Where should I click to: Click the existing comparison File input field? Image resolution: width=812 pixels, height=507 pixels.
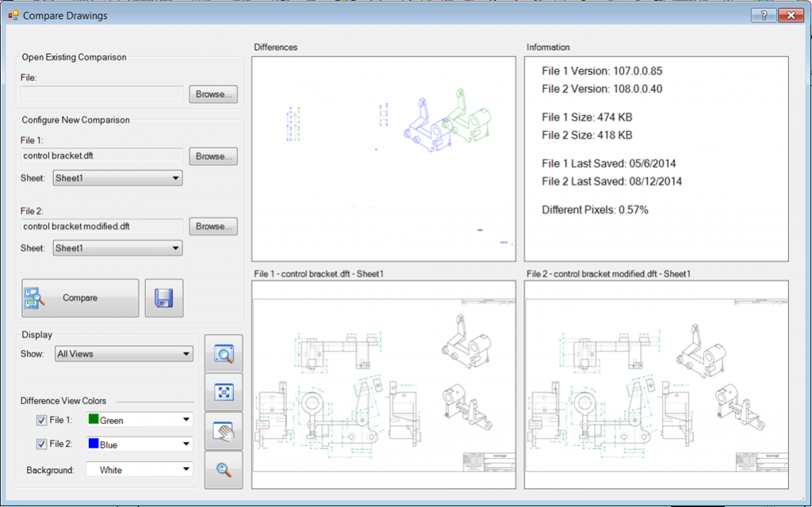point(102,94)
